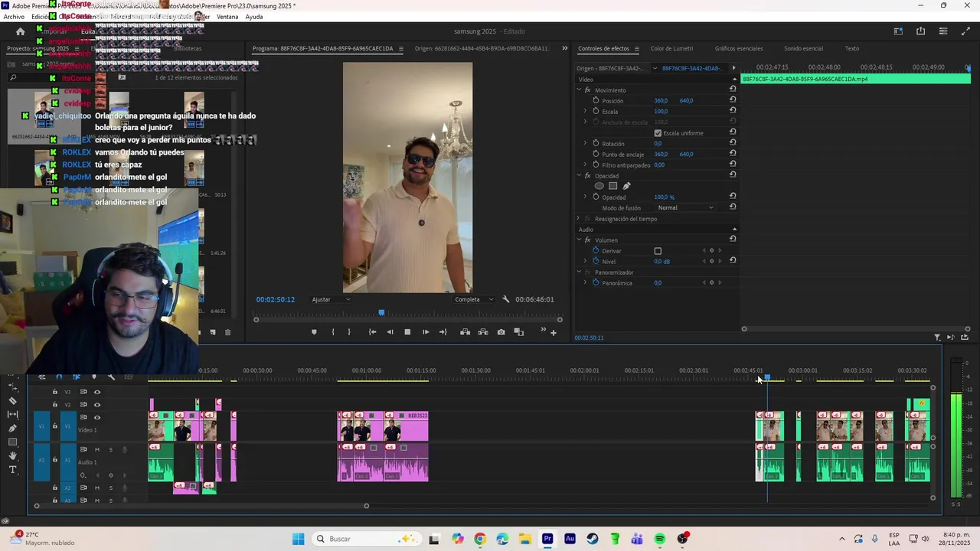Open the Program monitor button editor plus icon

click(x=554, y=333)
